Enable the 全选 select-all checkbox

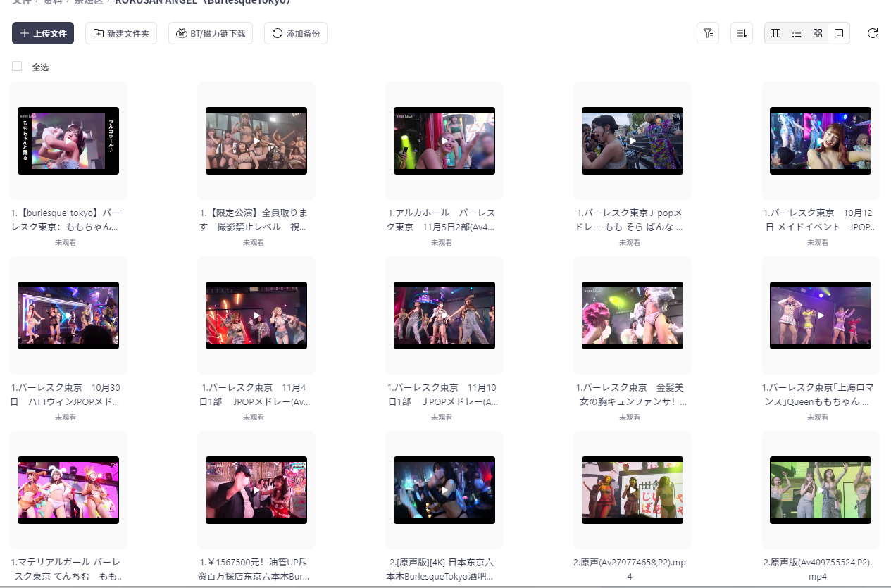(x=16, y=65)
